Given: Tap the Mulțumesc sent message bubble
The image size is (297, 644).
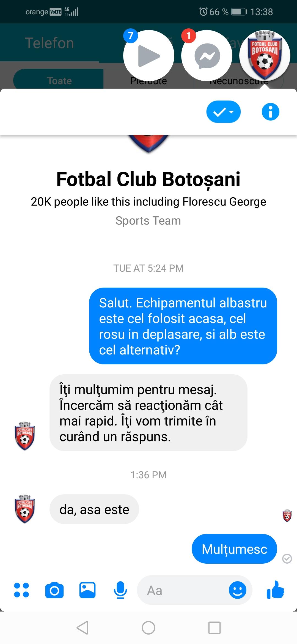Looking at the screenshot, I should point(234,549).
